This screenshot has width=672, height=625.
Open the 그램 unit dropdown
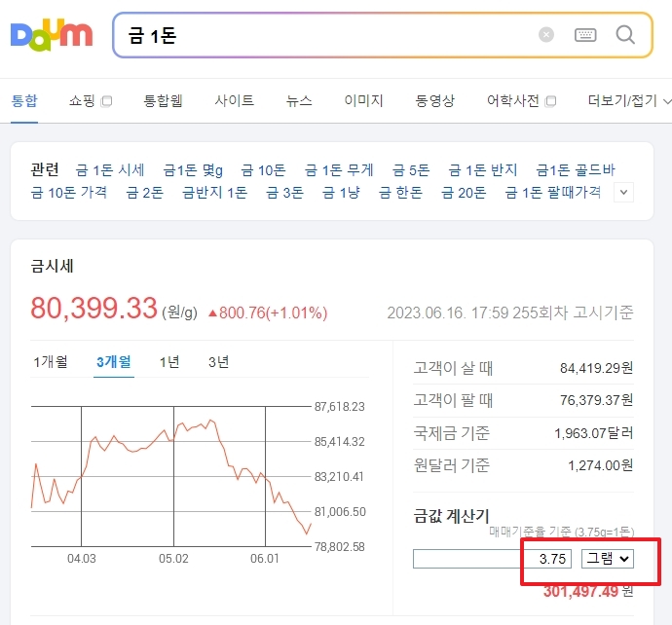[x=608, y=559]
